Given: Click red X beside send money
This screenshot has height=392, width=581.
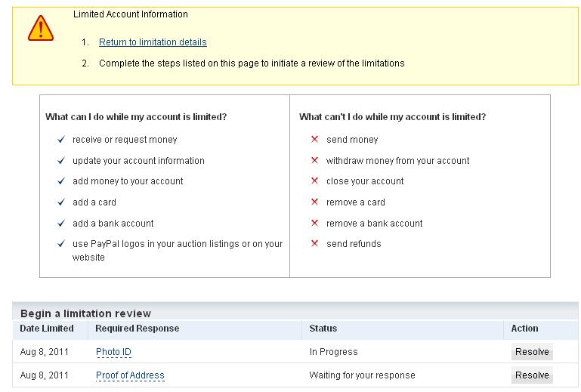Looking at the screenshot, I should pyautogui.click(x=315, y=140).
